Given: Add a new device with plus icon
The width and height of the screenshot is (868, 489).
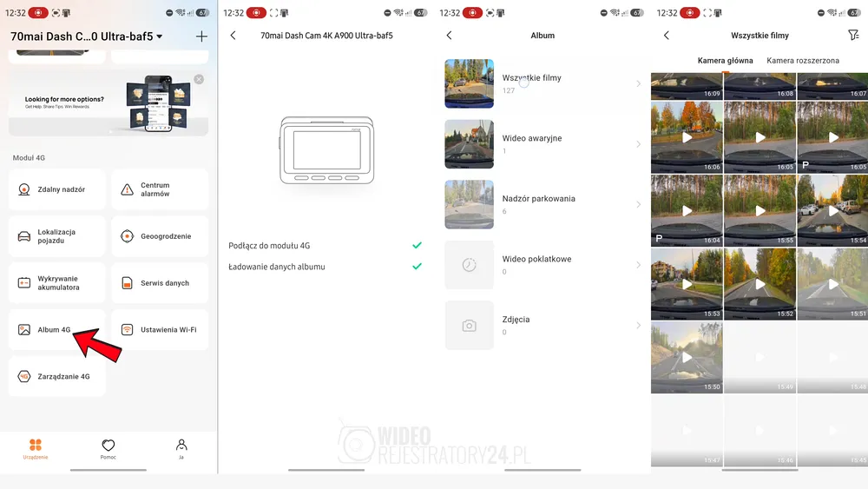Looking at the screenshot, I should (x=201, y=36).
